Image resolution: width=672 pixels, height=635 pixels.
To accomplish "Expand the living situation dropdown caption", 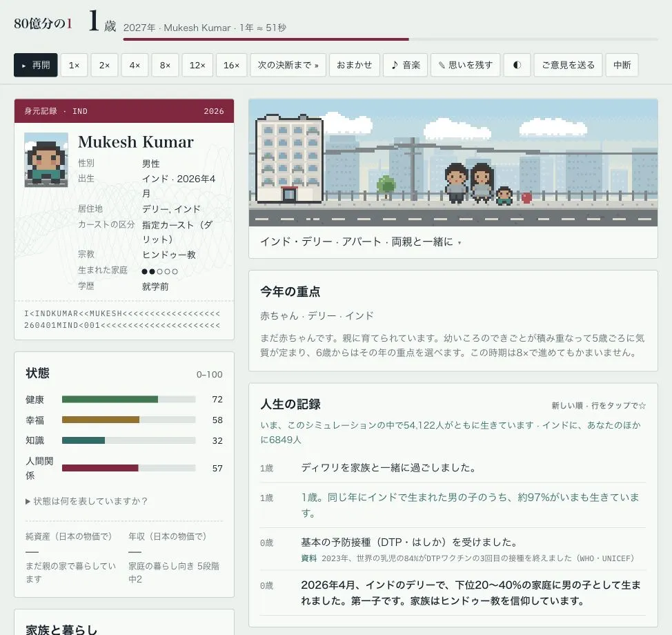I will (x=361, y=242).
